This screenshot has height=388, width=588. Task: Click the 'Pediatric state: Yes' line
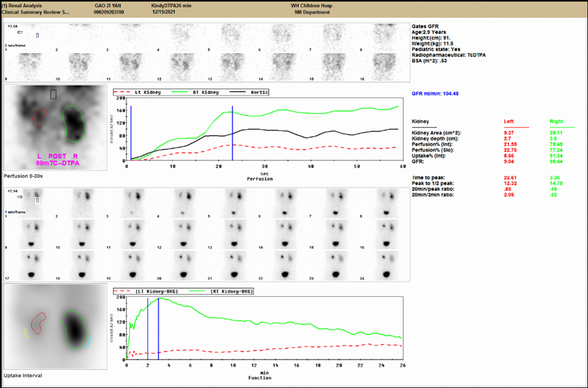pos(436,49)
